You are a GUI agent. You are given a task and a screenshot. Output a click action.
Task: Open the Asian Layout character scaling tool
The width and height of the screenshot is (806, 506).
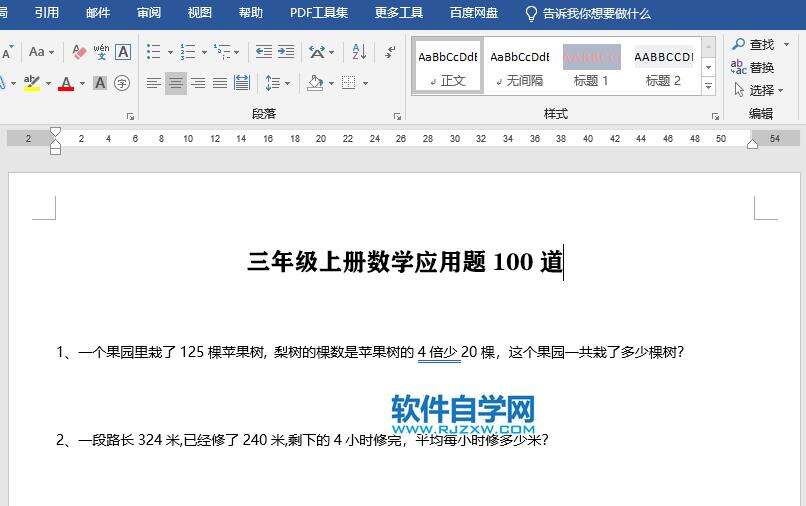317,52
